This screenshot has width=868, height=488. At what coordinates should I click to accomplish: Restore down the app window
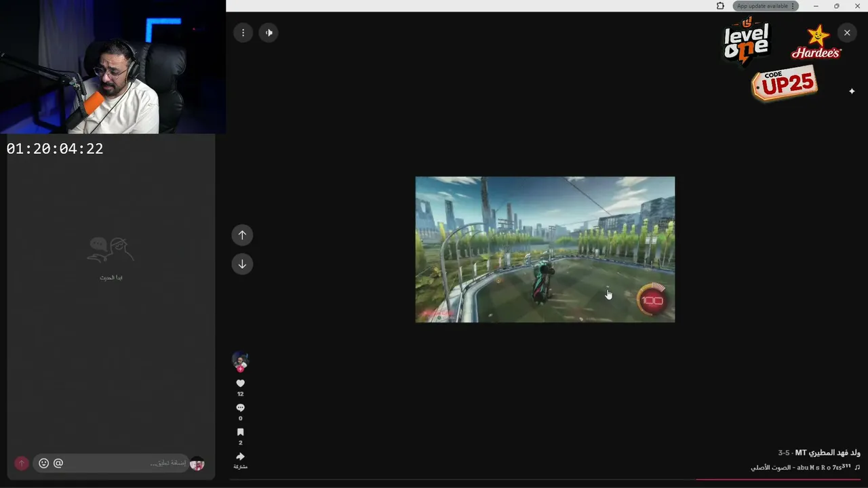point(836,6)
